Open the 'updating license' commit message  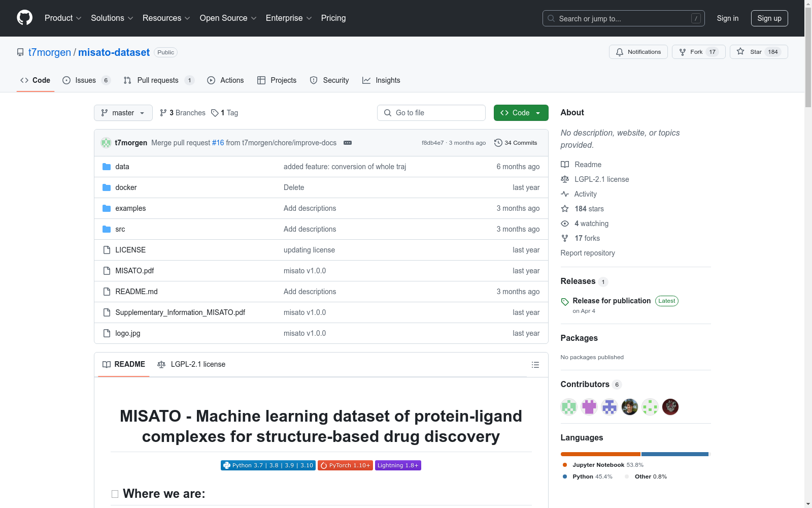click(309, 250)
